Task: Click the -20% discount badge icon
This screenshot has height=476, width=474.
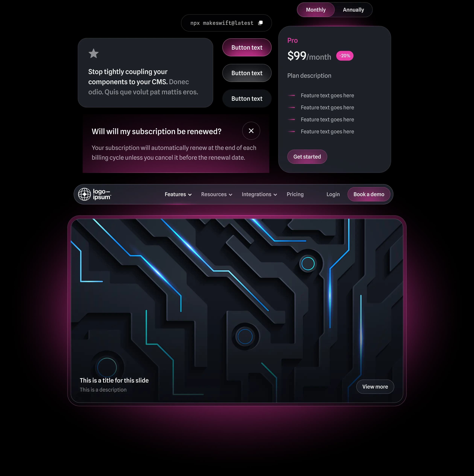Action: [345, 55]
